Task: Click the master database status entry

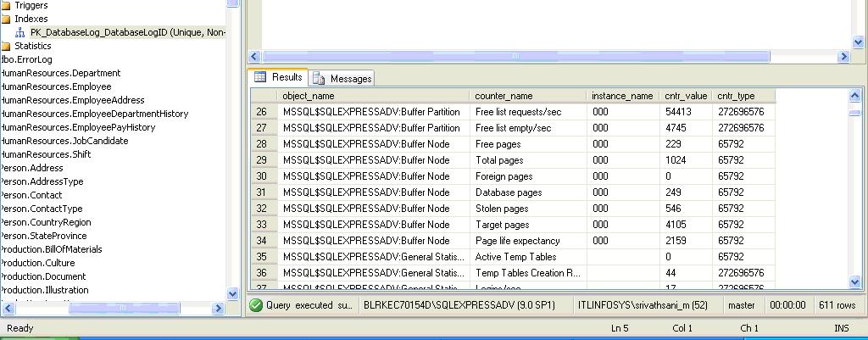Action: coord(741,305)
